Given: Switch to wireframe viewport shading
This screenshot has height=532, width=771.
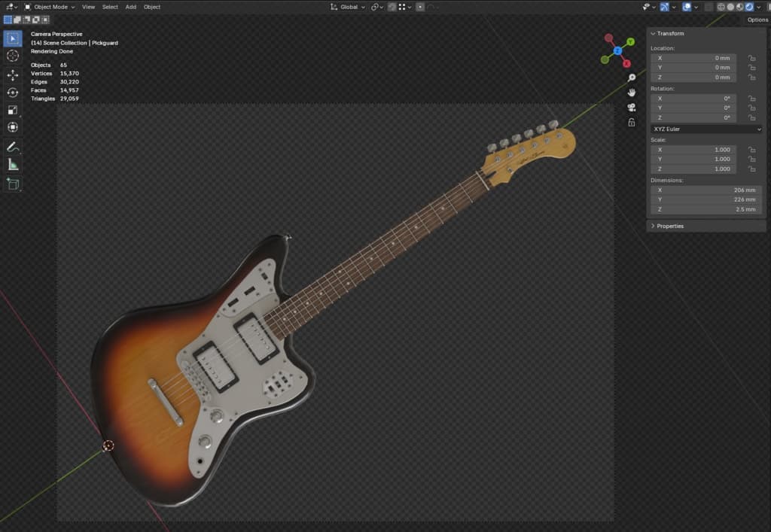Looking at the screenshot, I should pyautogui.click(x=721, y=7).
